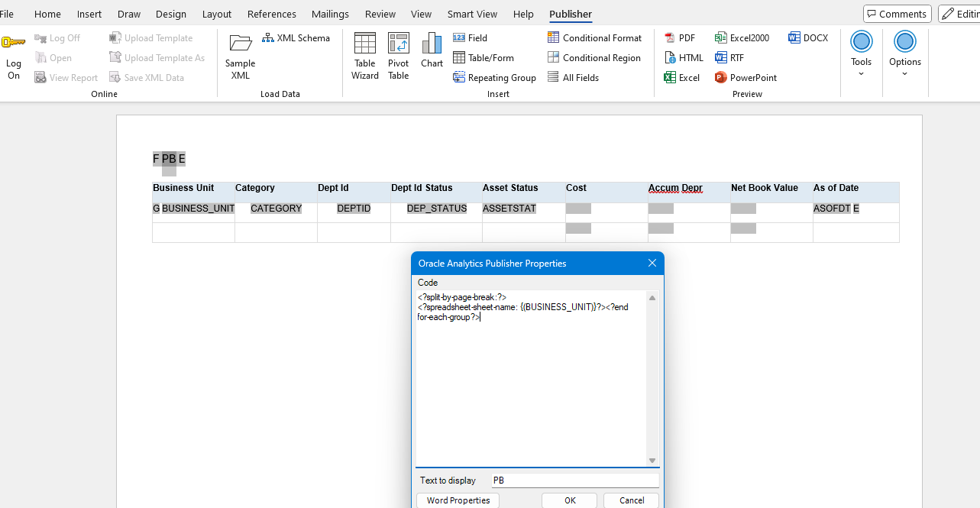Cancel the Publisher Properties dialog
Screen dimensions: 980x508
632,500
